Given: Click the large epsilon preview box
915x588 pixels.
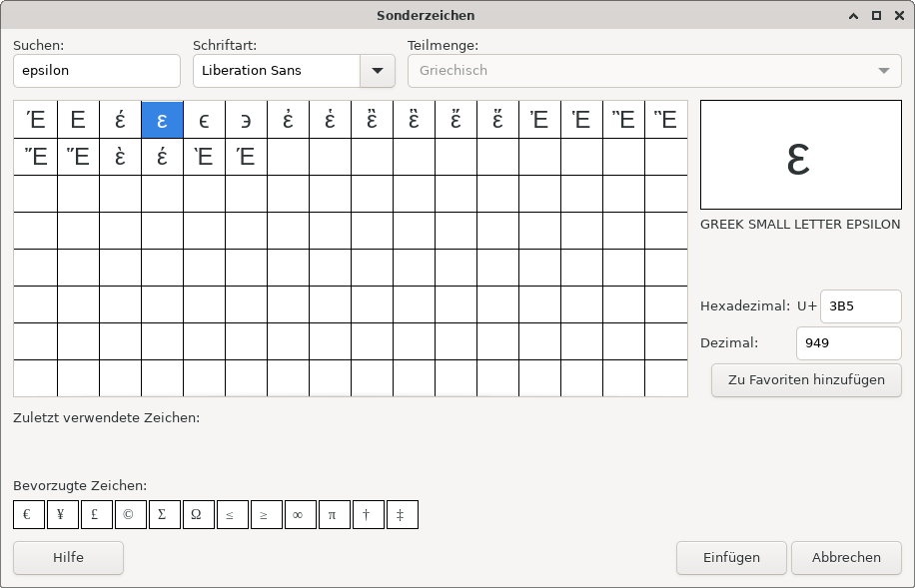Looking at the screenshot, I should (801, 155).
